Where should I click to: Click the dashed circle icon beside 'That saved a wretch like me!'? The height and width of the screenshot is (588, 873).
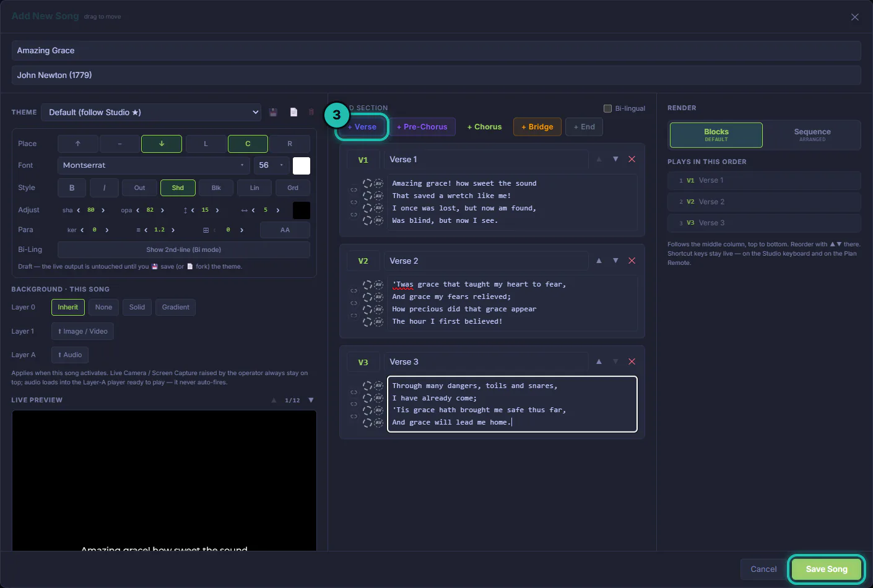367,196
